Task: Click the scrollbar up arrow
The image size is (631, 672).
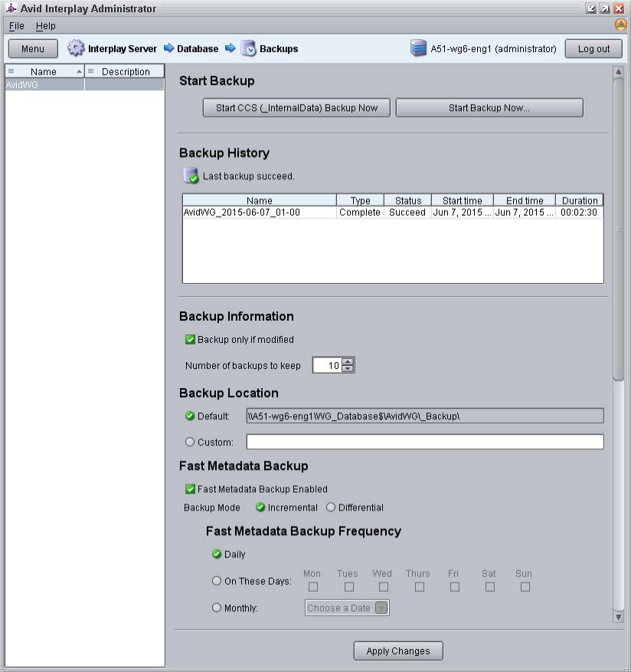Action: click(x=618, y=72)
